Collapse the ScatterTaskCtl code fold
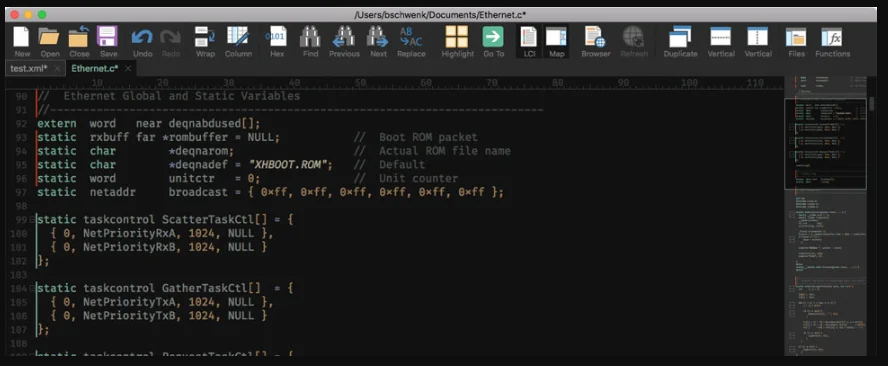The image size is (888, 366). pos(33,219)
